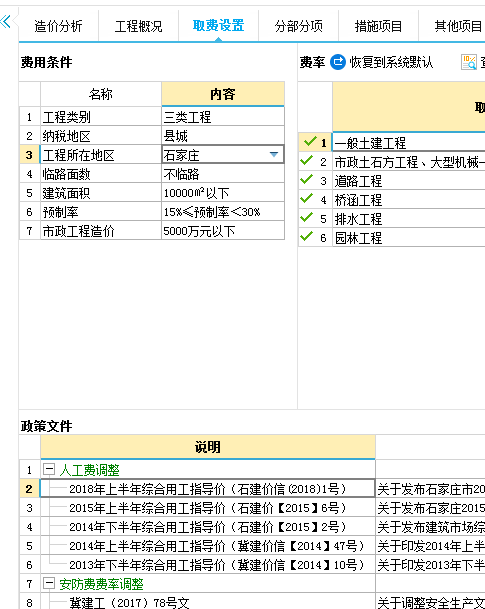Select the 取费设置 tab
Screen dimensions: 485x609
coord(219,26)
